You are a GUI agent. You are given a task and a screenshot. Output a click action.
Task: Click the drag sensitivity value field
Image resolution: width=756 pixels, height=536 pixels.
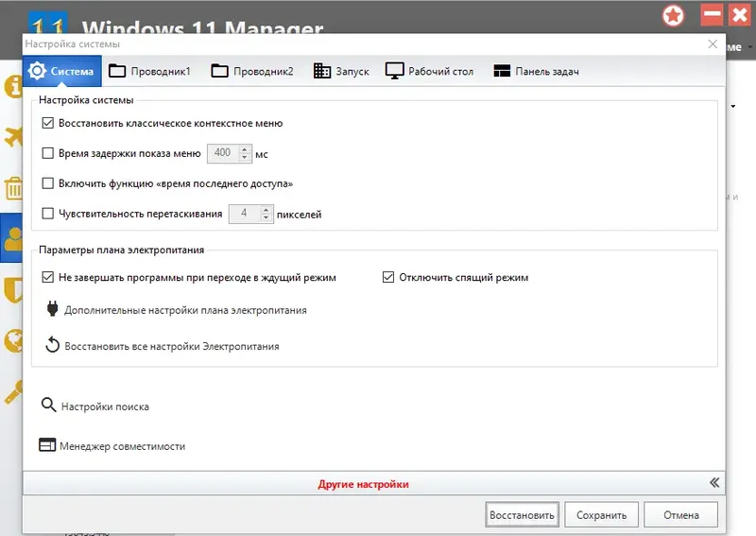[245, 214]
